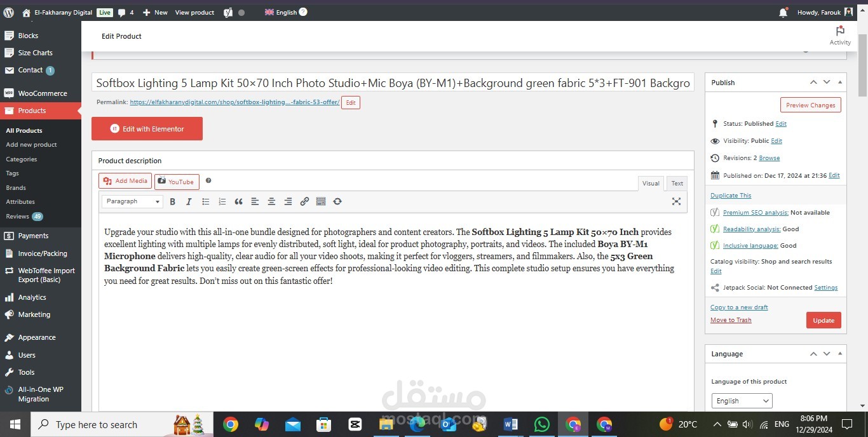Open Microsoft Word from the taskbar
The height and width of the screenshot is (437, 868).
click(510, 424)
